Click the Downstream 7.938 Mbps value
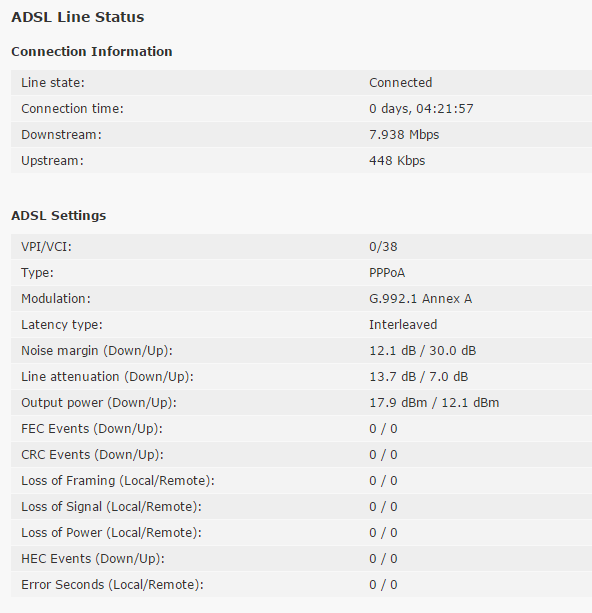The height and width of the screenshot is (613, 592). 404,135
